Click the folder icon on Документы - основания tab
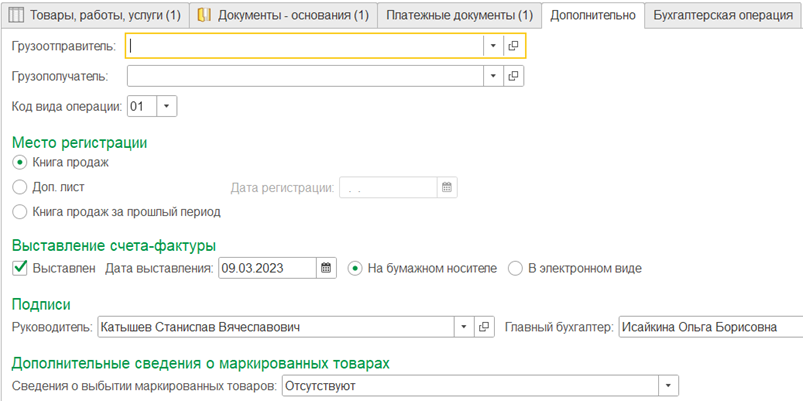This screenshot has width=803, height=401. click(204, 15)
